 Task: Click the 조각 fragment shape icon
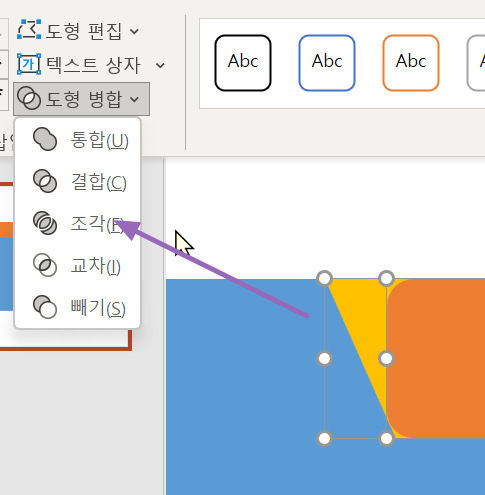45,223
